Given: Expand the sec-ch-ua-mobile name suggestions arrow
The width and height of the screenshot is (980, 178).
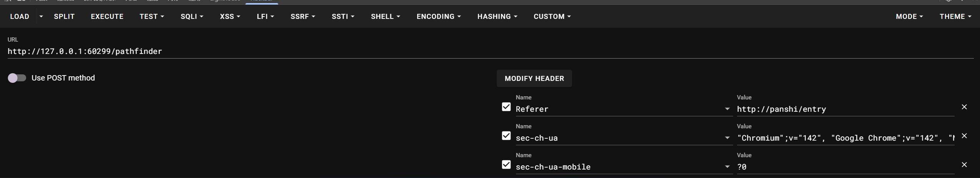Looking at the screenshot, I should [x=727, y=167].
